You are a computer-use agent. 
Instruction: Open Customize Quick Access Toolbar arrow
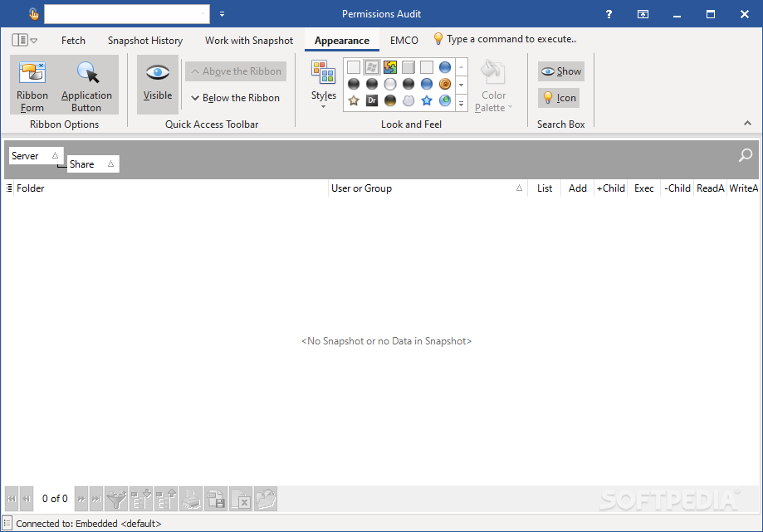click(222, 14)
